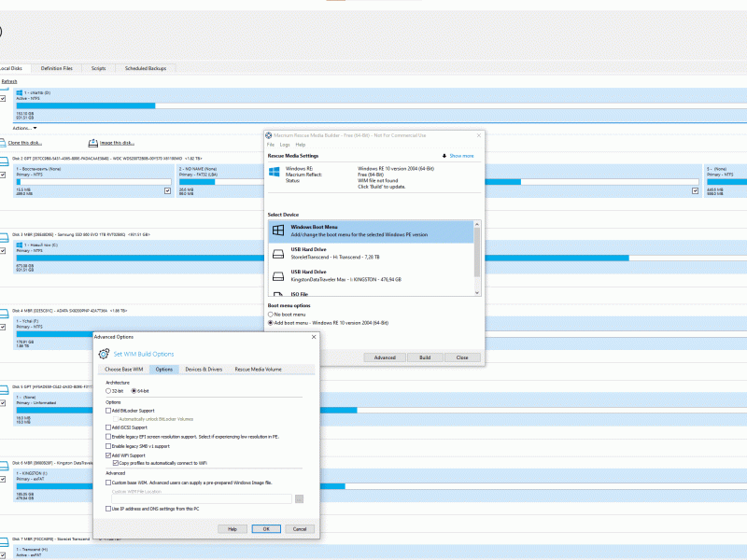Switch to the Devices & Drivers tab
Screen dimensions: 747x560
pyautogui.click(x=204, y=370)
